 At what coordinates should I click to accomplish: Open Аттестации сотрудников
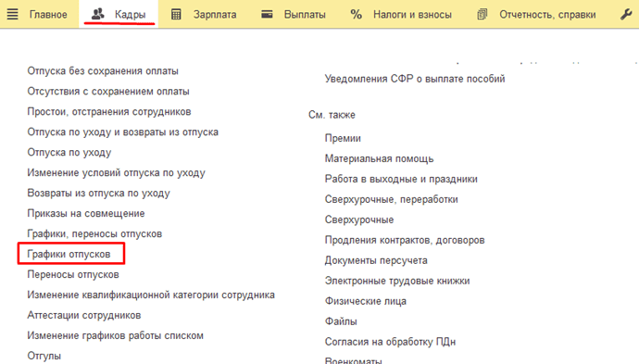click(84, 316)
